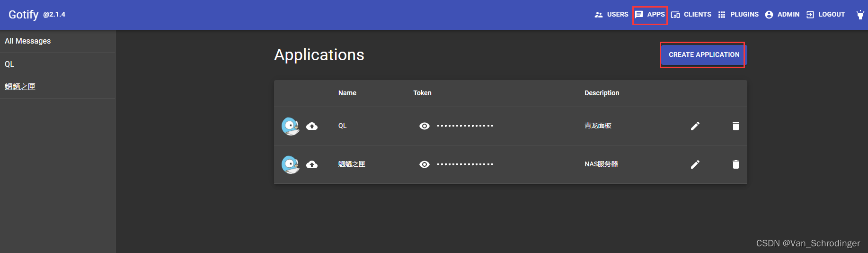Select QL in the sidebar
Image resolution: width=868 pixels, height=253 pixels.
57,64
